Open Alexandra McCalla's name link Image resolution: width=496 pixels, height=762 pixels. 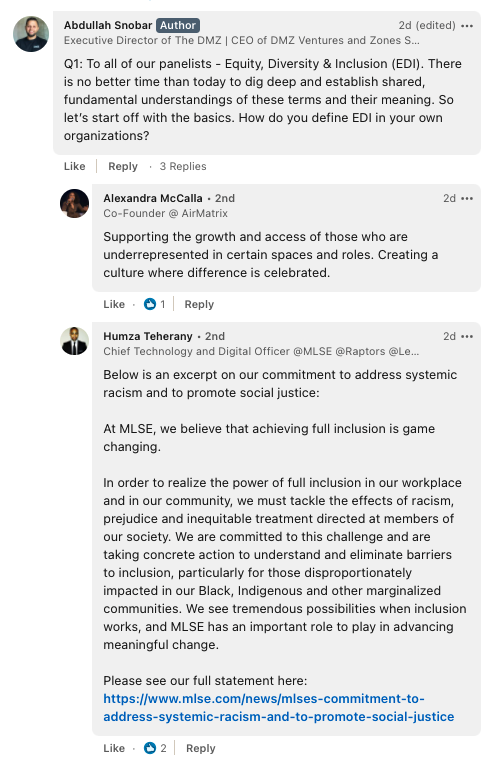(153, 198)
